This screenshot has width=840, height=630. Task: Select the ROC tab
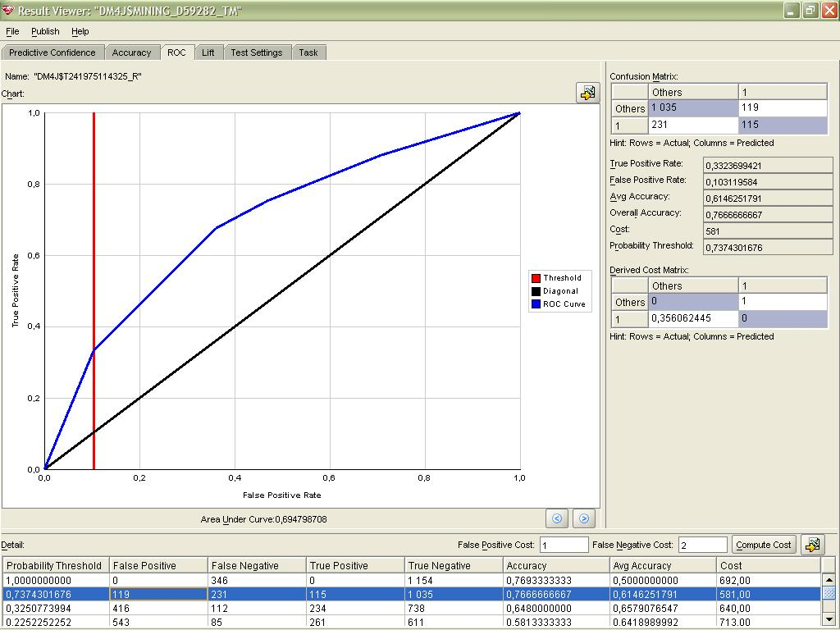click(x=176, y=52)
